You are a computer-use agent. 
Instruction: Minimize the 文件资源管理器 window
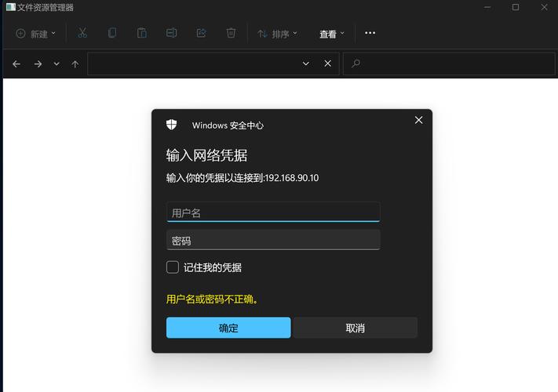point(487,7)
